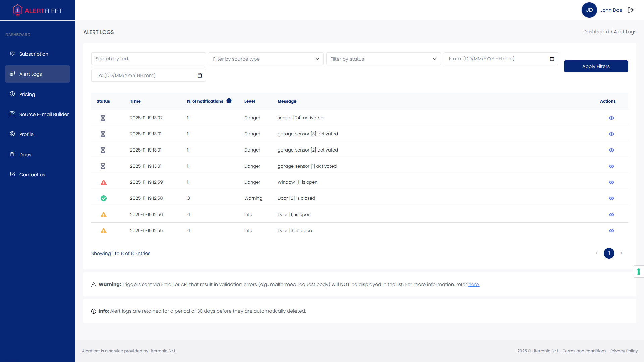The image size is (644, 362).
Task: Open the From date picker calendar
Action: point(552,59)
